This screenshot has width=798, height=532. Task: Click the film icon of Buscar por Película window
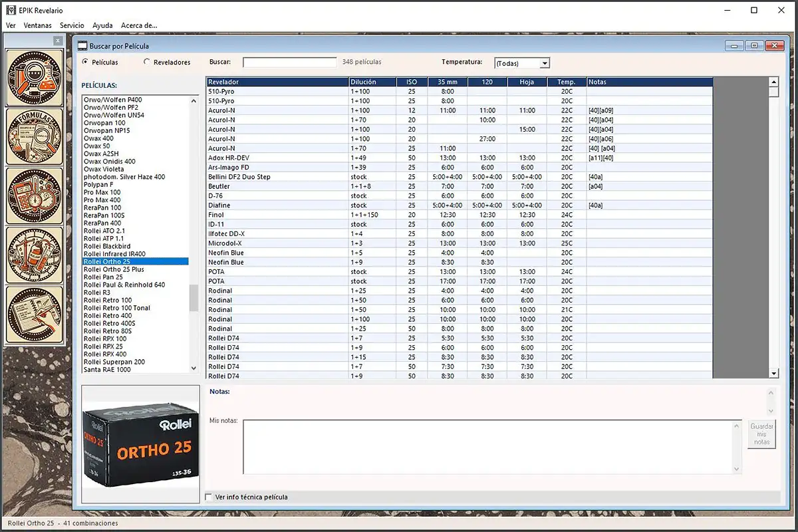pyautogui.click(x=82, y=46)
